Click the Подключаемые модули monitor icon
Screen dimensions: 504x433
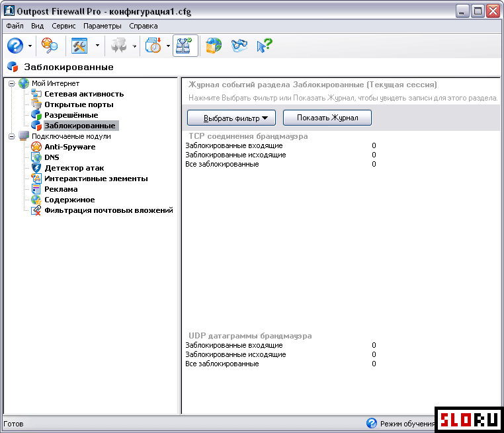[24, 136]
